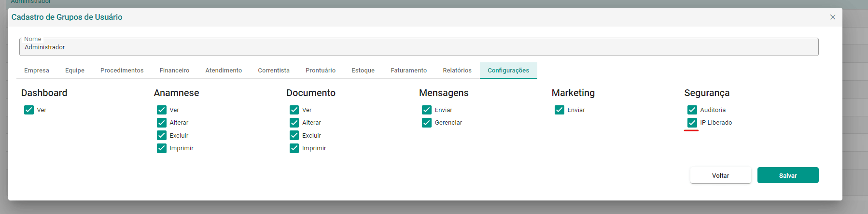Close the Cadastro de Grupos de Usuário dialog
The width and height of the screenshot is (868, 214).
tap(833, 17)
